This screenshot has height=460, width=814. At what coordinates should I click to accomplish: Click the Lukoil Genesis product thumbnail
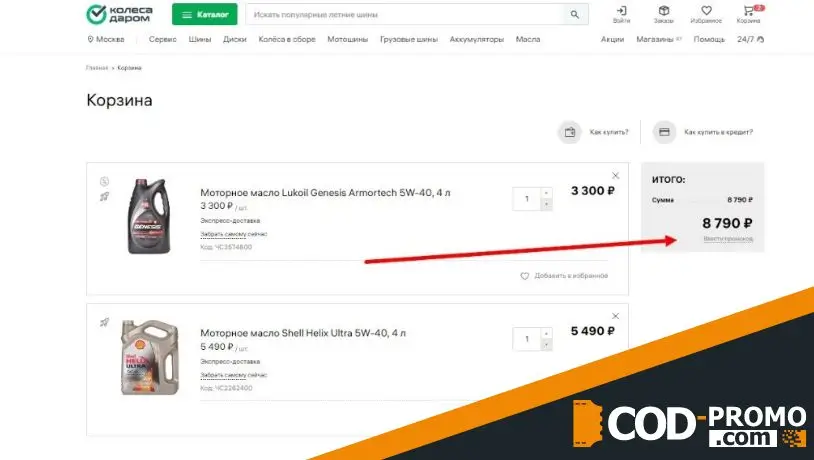(149, 217)
